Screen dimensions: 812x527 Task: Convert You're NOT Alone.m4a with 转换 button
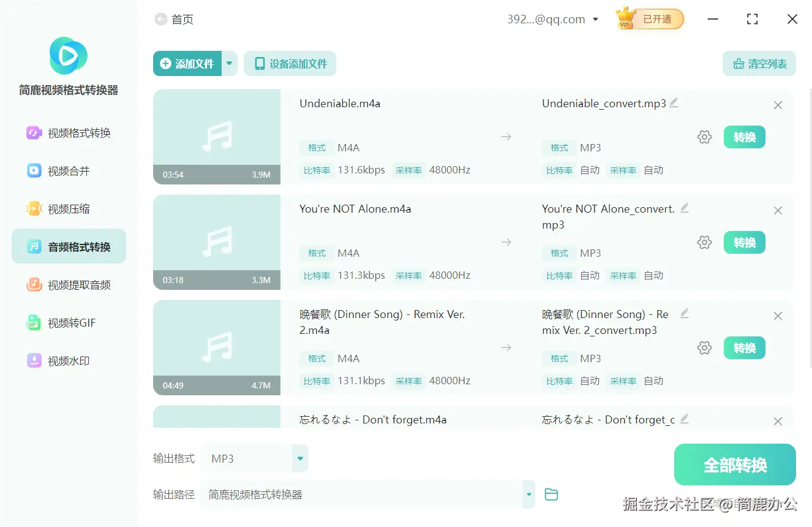coord(744,242)
